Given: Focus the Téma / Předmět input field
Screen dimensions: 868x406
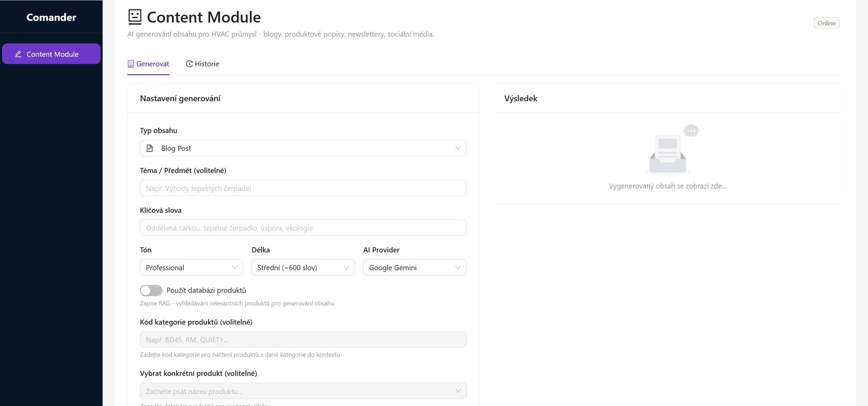Looking at the screenshot, I should [303, 188].
